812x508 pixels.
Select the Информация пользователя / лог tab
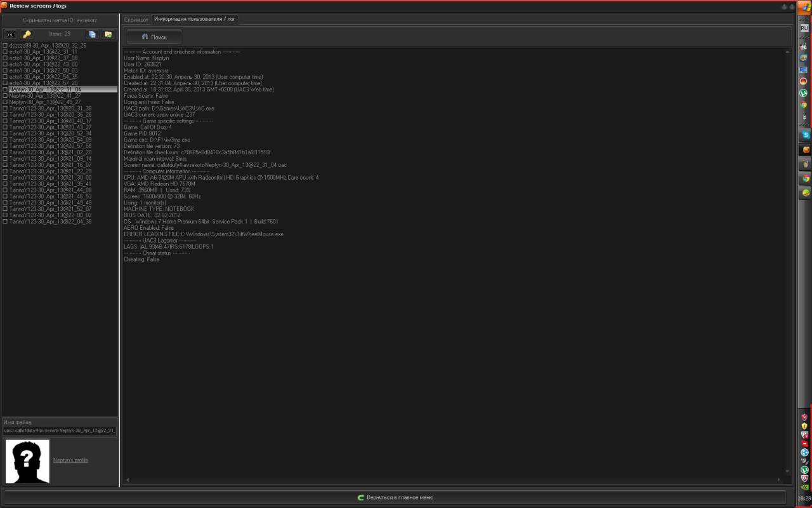pyautogui.click(x=195, y=19)
